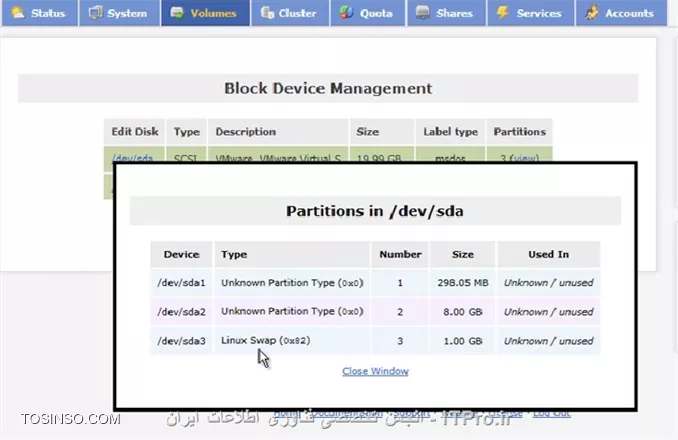Click the Device column header in partitions table

(182, 254)
